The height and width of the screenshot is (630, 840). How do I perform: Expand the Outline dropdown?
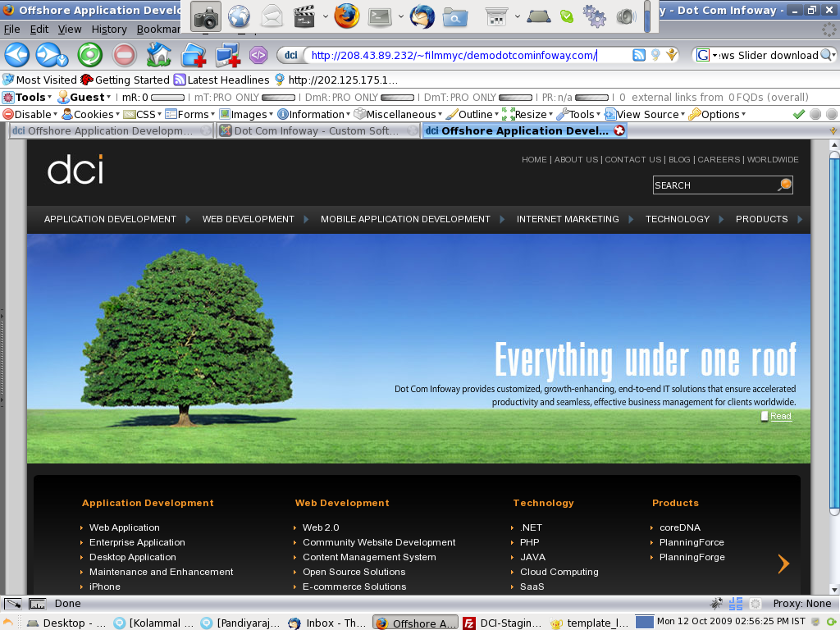(x=472, y=114)
